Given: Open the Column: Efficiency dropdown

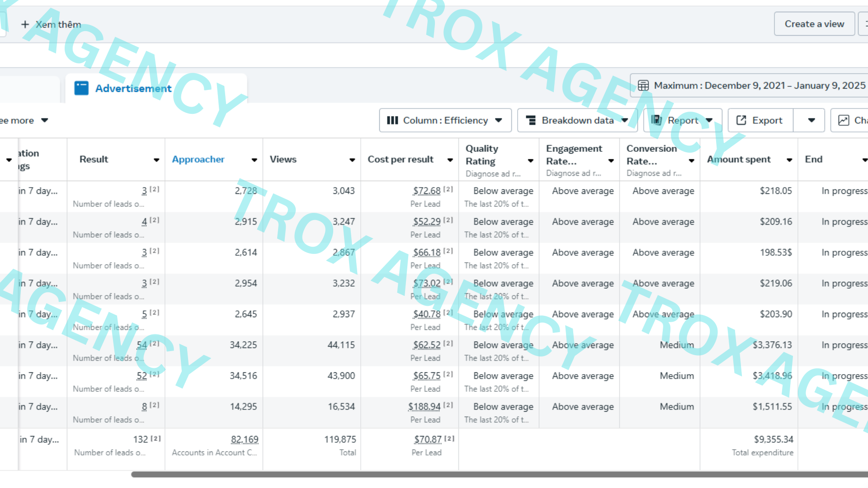Looking at the screenshot, I should click(x=445, y=120).
